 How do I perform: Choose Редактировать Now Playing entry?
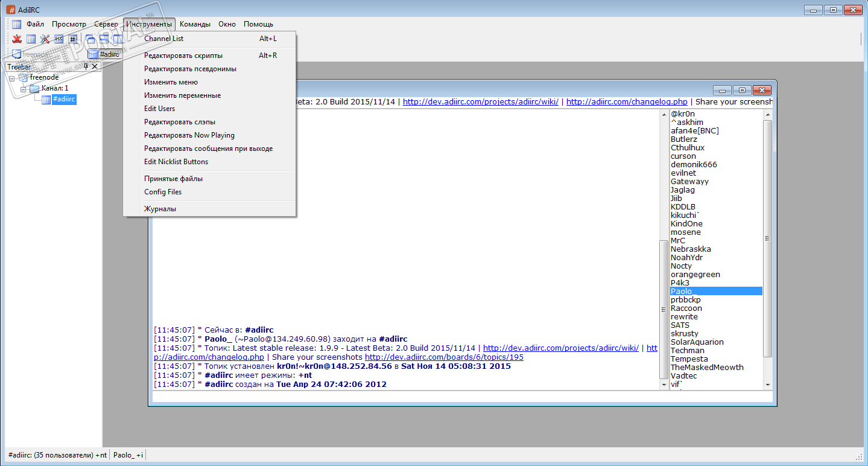209,135
